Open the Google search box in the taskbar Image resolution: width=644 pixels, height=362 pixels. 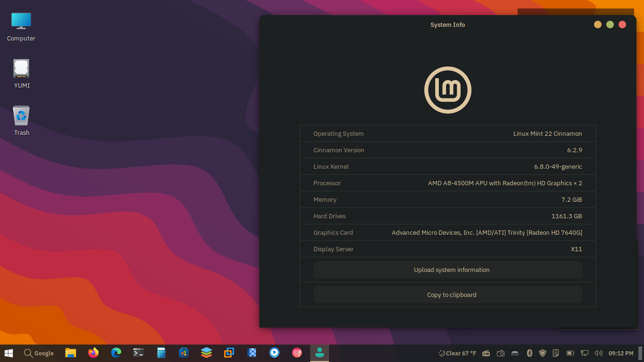pyautogui.click(x=39, y=353)
